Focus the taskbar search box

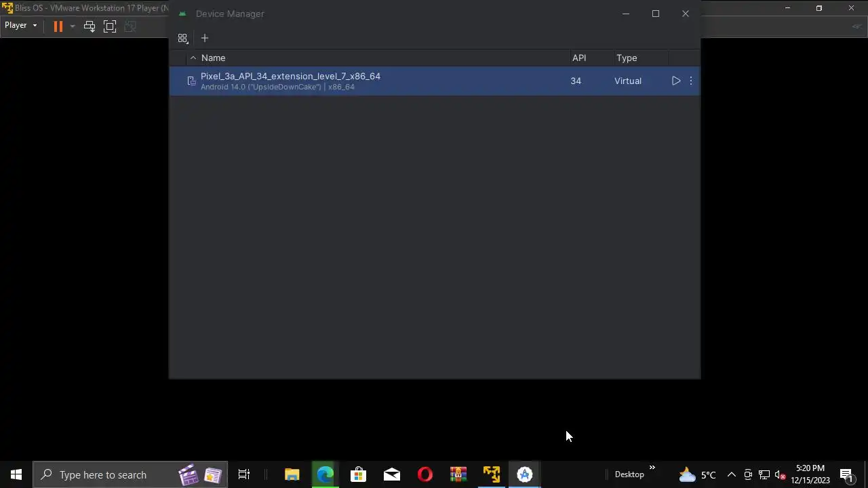[x=132, y=474]
